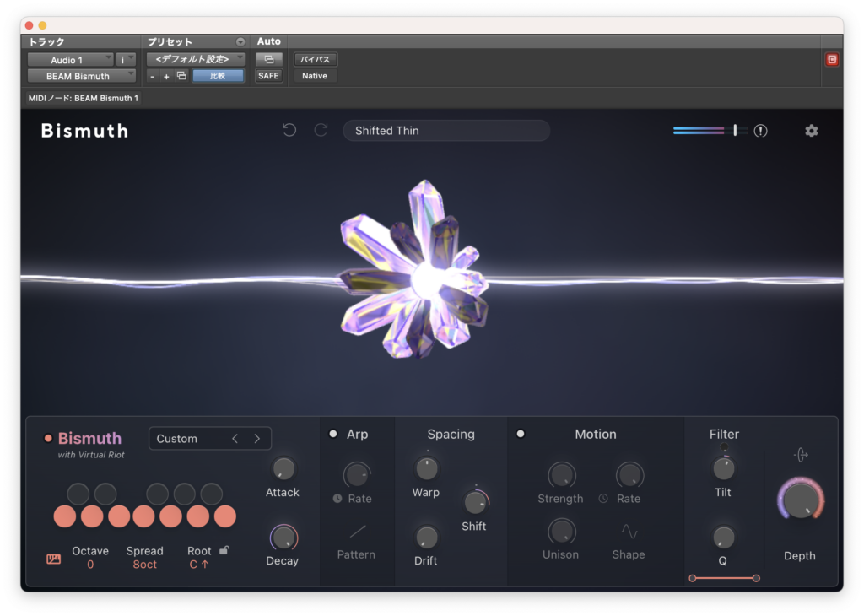Click the minus button for the previous preset
The width and height of the screenshot is (864, 616).
coord(152,77)
